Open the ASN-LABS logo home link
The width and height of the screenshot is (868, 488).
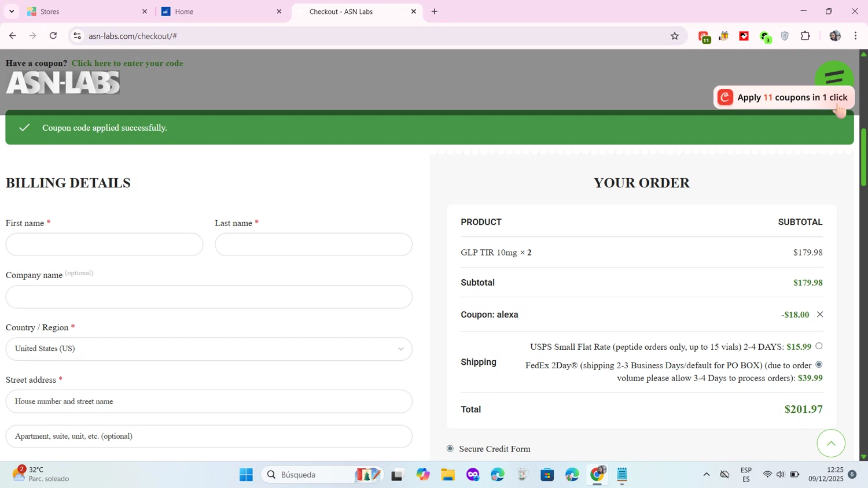click(x=62, y=83)
